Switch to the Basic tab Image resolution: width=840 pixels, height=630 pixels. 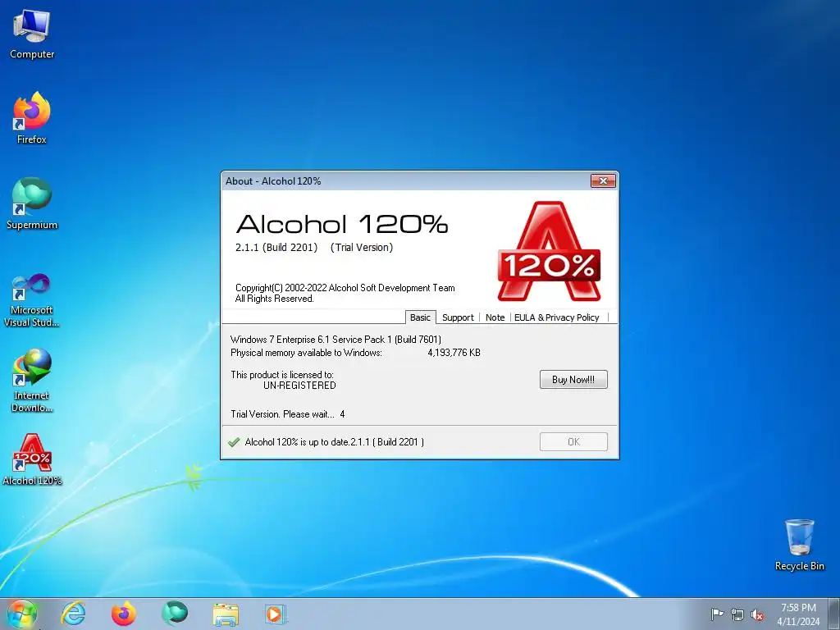(420, 317)
